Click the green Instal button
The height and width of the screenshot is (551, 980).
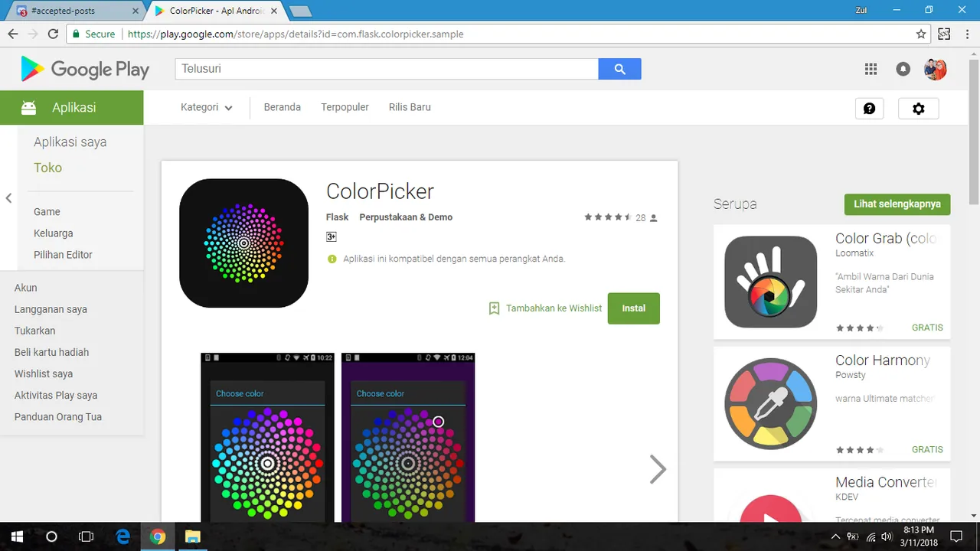click(634, 308)
